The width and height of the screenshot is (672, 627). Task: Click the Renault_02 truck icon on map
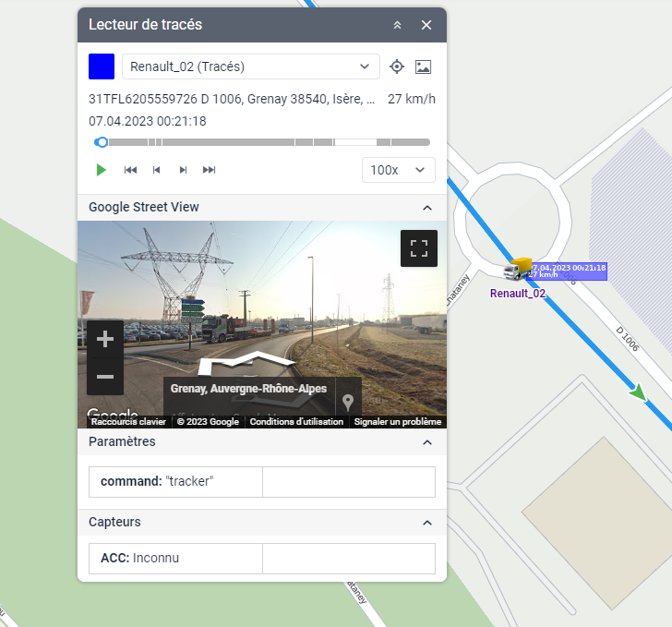coord(518,269)
